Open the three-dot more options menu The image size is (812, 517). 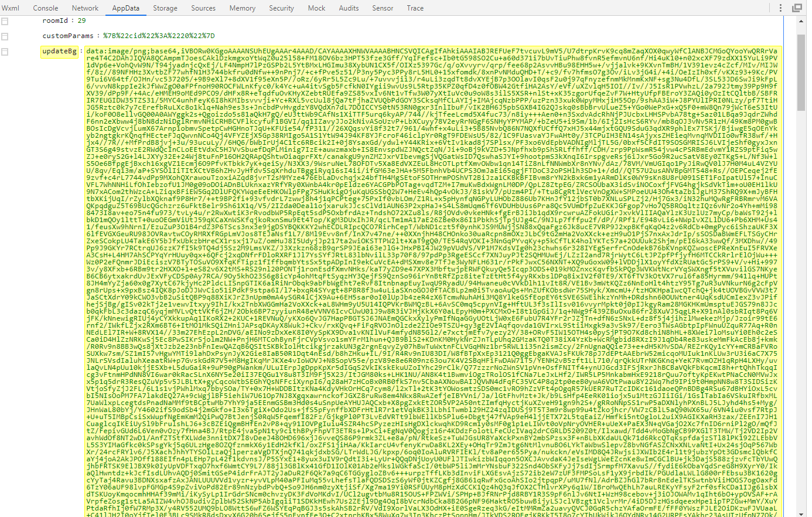tap(780, 8)
